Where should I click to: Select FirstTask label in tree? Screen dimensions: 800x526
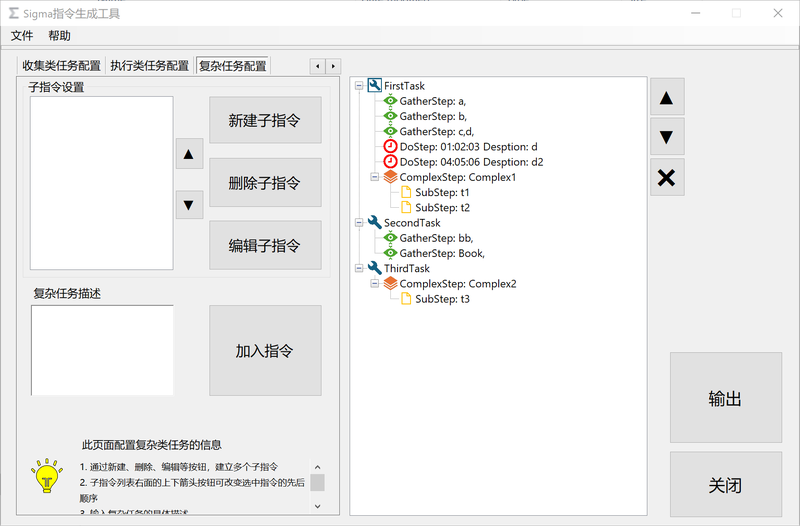(x=404, y=86)
